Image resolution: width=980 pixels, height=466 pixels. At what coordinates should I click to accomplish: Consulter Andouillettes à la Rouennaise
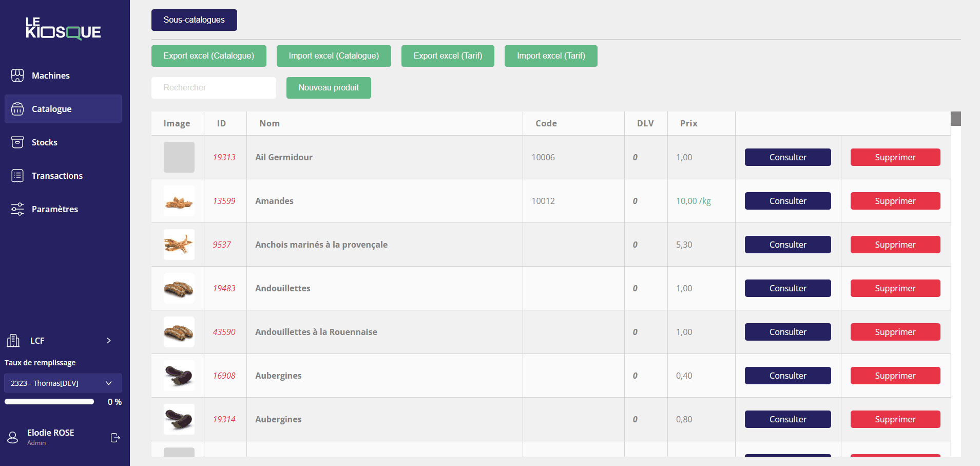pos(787,332)
